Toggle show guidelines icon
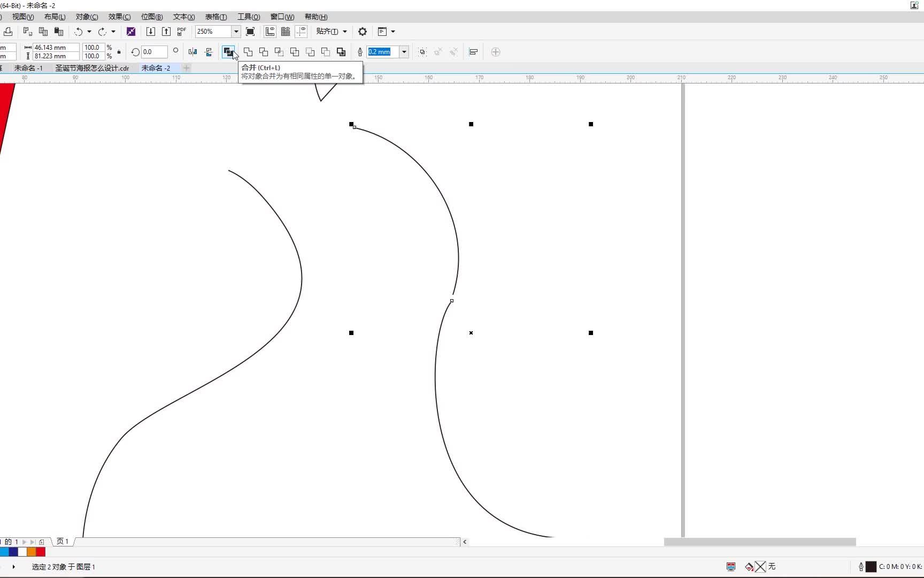 301,32
